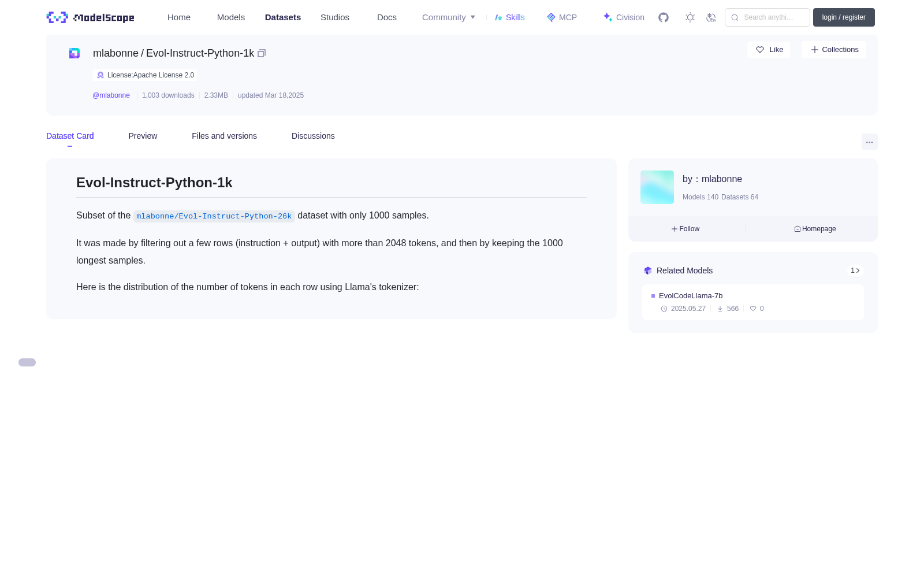Click the 'by : mlabonne' author name

click(x=712, y=179)
